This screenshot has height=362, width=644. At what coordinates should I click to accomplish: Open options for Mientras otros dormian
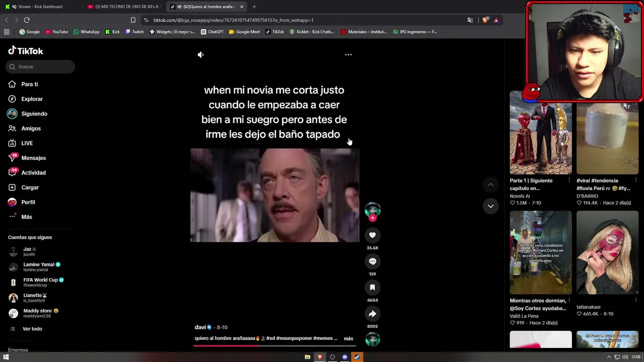point(569,300)
